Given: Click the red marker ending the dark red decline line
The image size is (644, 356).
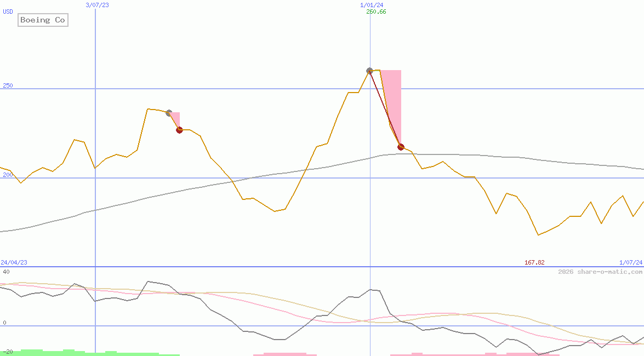Looking at the screenshot, I should (401, 147).
